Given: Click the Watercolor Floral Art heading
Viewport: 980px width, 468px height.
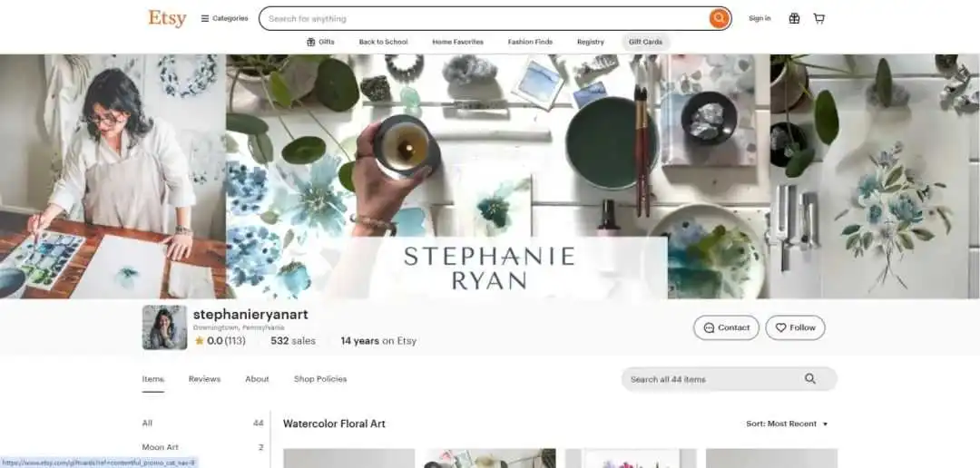Looking at the screenshot, I should (334, 424).
